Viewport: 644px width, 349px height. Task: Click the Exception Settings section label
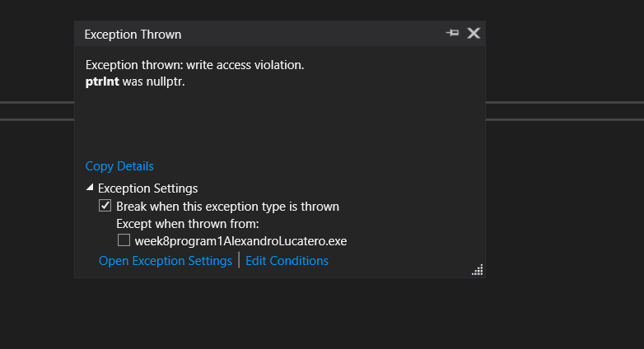point(148,188)
